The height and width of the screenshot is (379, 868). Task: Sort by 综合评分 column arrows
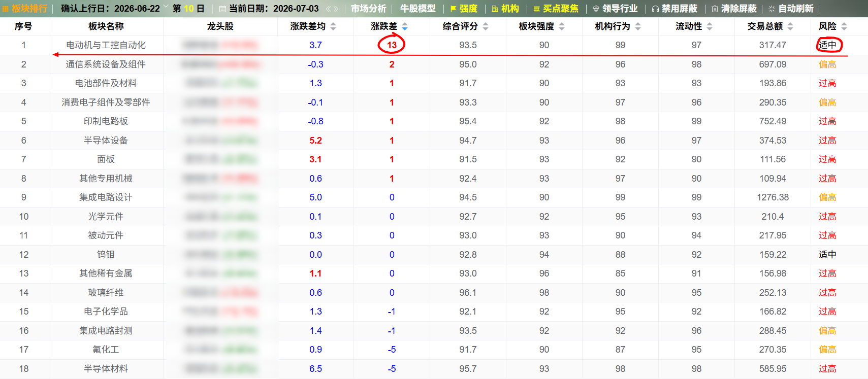tap(486, 26)
